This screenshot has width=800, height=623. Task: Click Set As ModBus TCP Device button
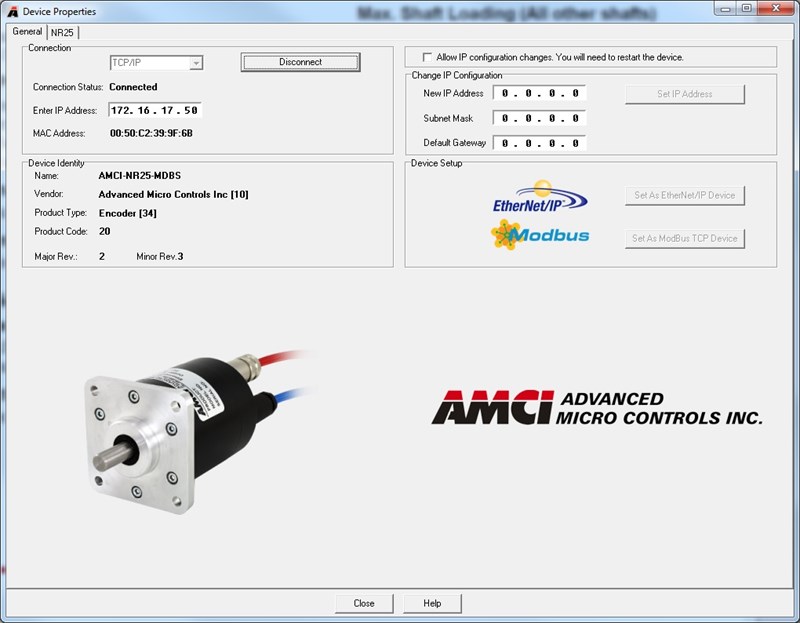click(685, 238)
